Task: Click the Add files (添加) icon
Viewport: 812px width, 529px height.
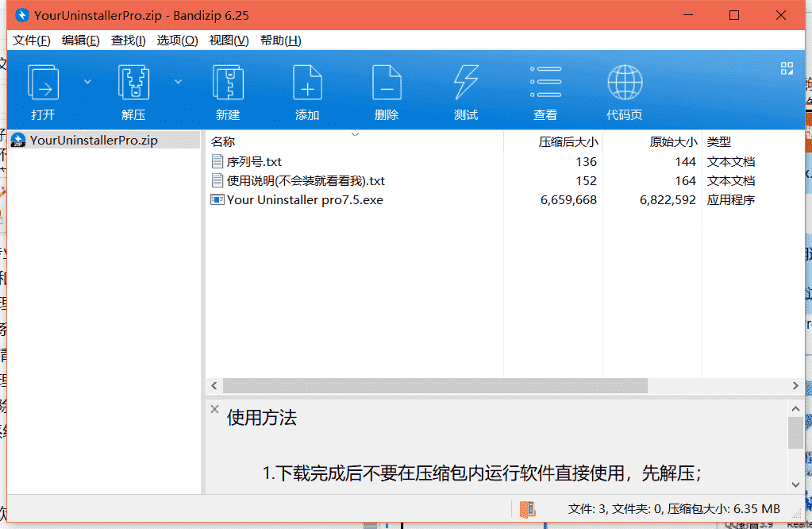Action: pos(307,82)
